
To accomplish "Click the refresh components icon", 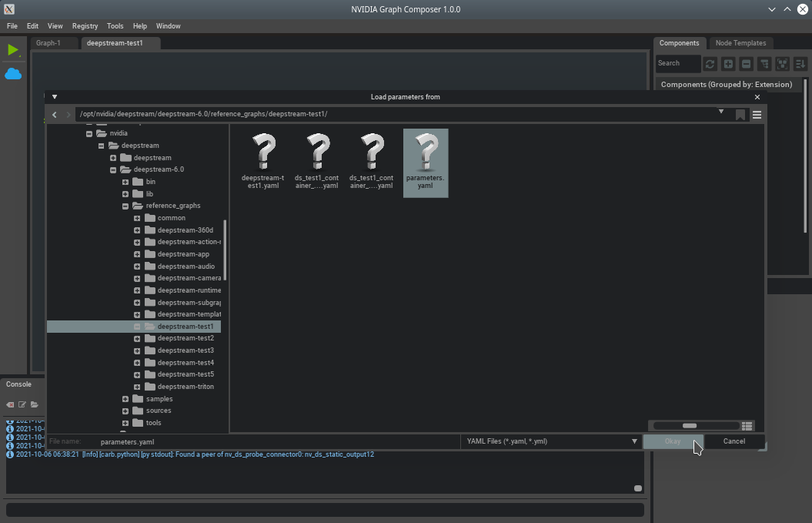I will click(x=710, y=64).
